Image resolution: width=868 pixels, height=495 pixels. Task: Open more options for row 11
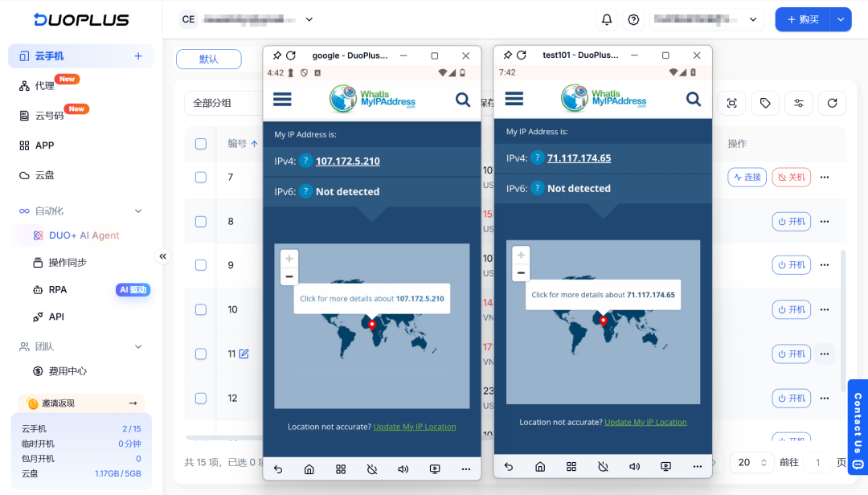[825, 354]
